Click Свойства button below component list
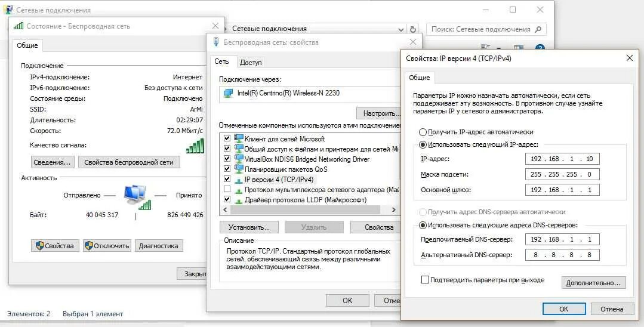 (376, 227)
